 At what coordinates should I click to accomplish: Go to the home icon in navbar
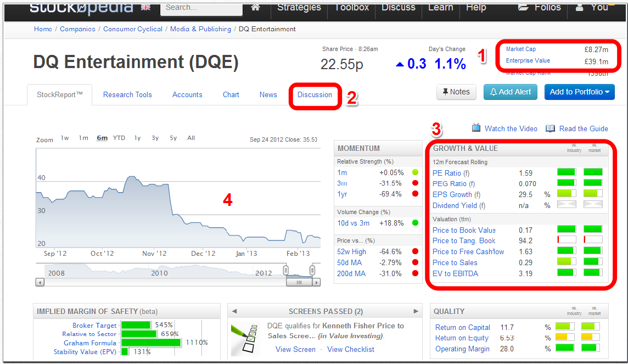(x=255, y=7)
